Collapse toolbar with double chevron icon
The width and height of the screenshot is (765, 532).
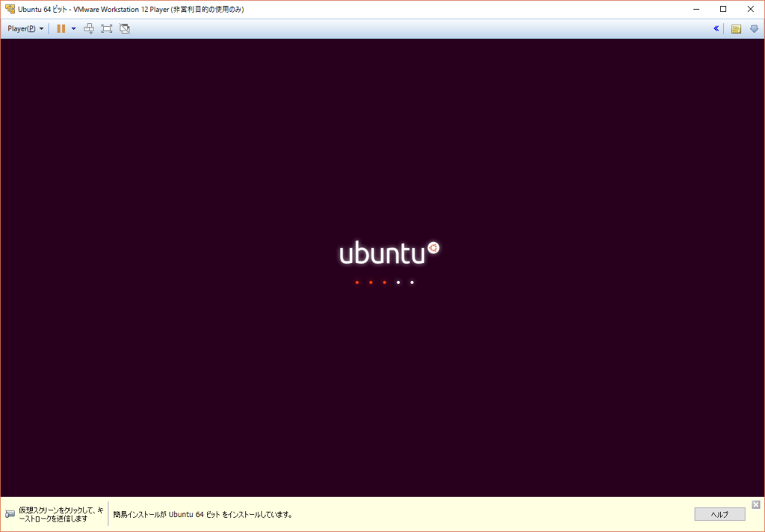[716, 28]
